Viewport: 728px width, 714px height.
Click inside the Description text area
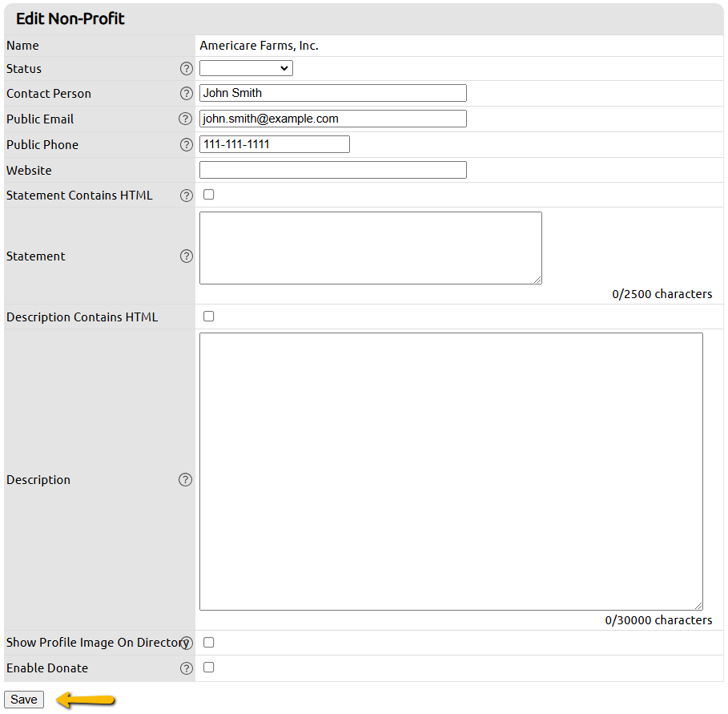(x=451, y=471)
